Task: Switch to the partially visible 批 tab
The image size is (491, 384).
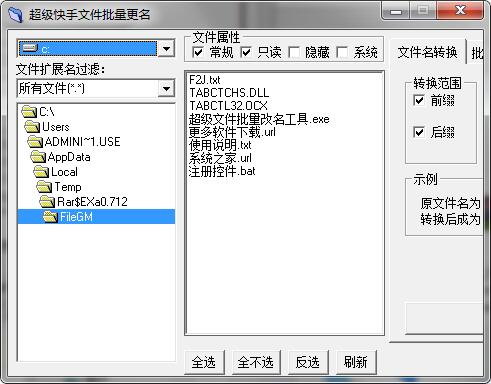Action: click(477, 52)
